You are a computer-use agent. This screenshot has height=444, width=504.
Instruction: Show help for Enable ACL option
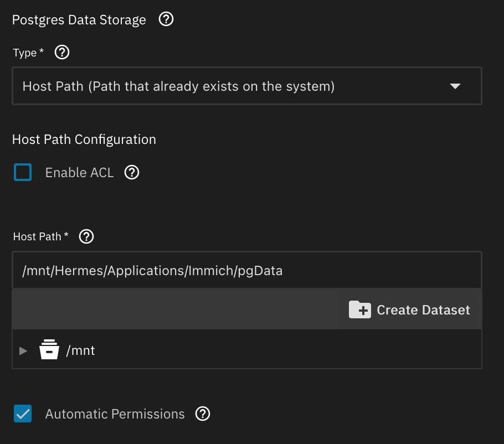pos(131,173)
